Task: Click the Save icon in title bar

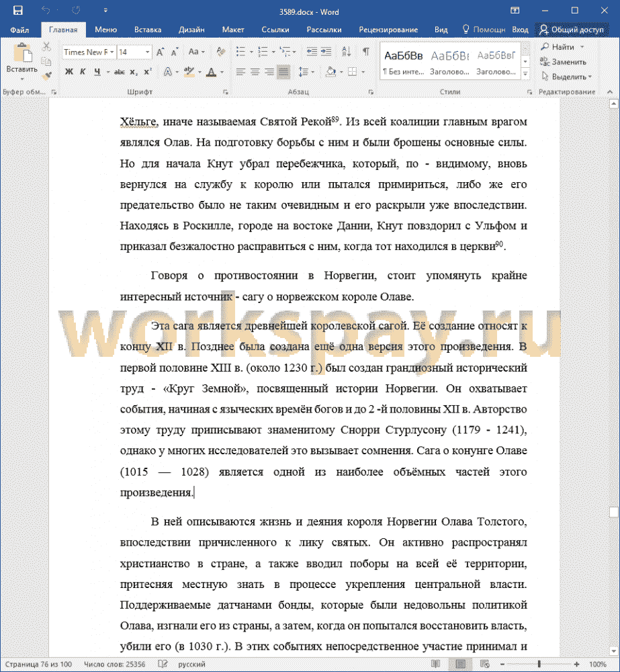Action: (17, 10)
